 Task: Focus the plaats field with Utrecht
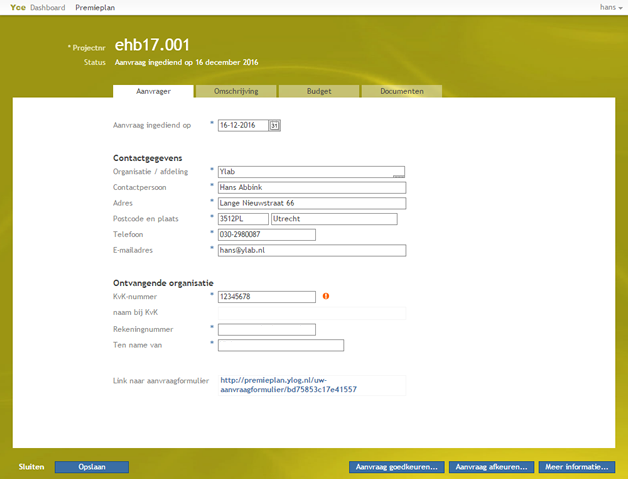click(334, 219)
